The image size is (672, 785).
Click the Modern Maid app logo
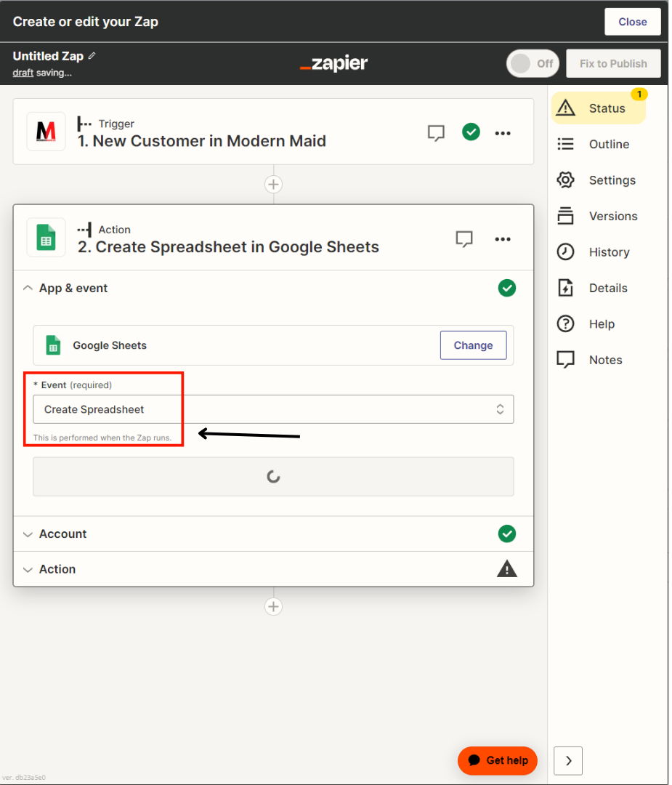[46, 132]
